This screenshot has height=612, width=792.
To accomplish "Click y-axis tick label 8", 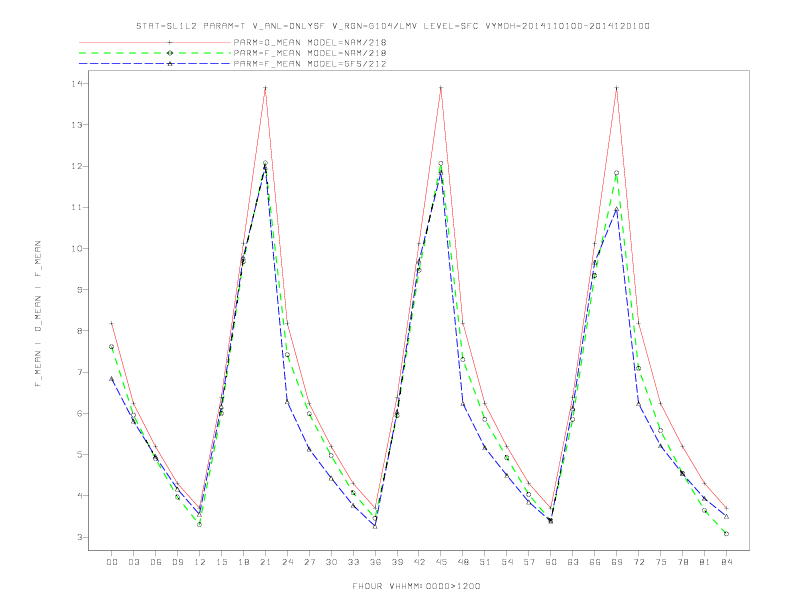I will click(80, 331).
